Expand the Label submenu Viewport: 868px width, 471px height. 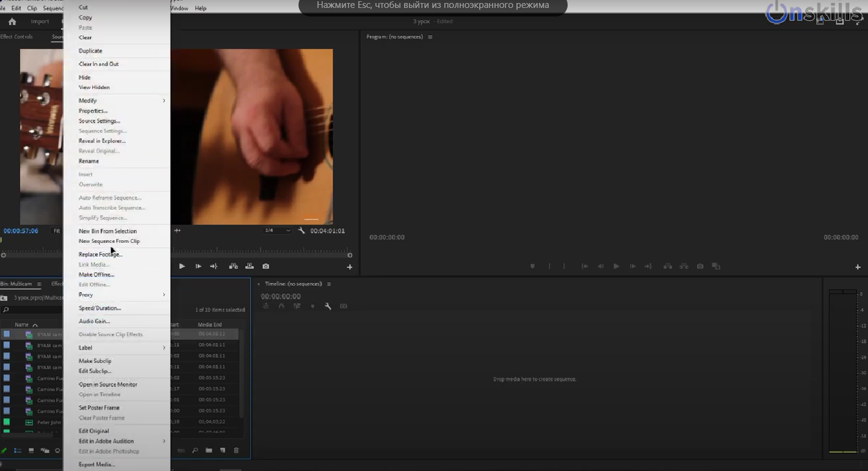pos(117,348)
